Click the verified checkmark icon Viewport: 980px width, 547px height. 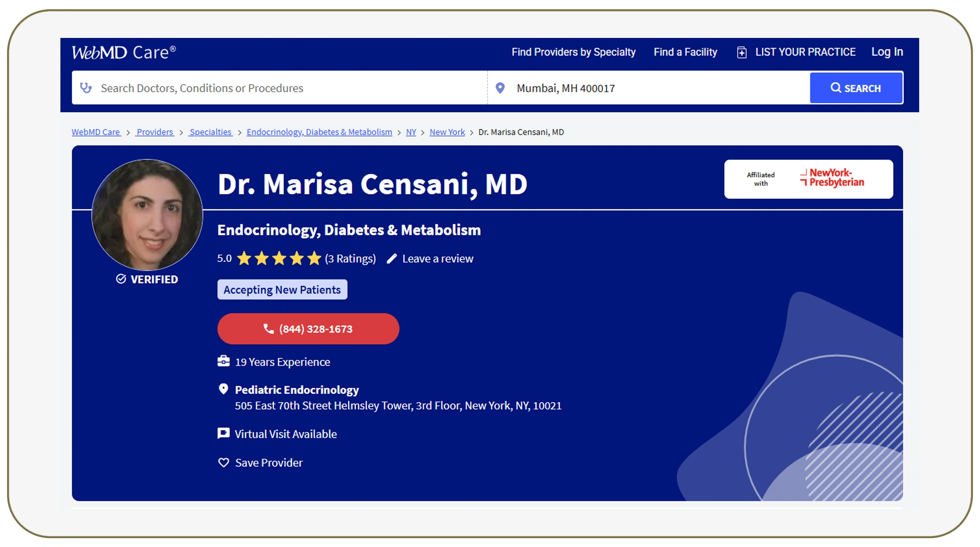(121, 279)
